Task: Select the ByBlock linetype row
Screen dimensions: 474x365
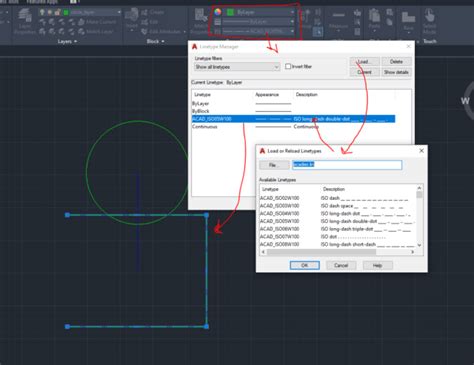Action: pyautogui.click(x=293, y=111)
